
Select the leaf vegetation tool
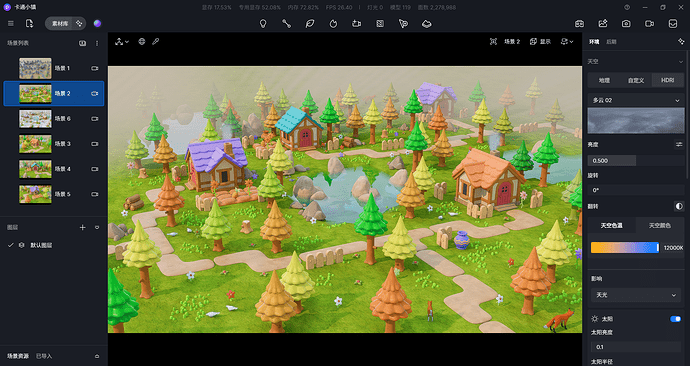pos(310,24)
